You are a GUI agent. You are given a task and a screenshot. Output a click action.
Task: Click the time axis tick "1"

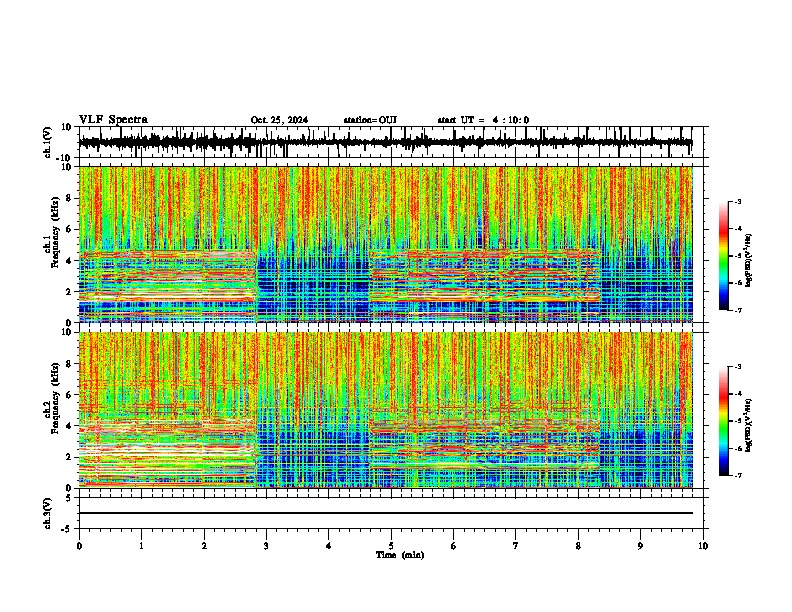[x=141, y=546]
